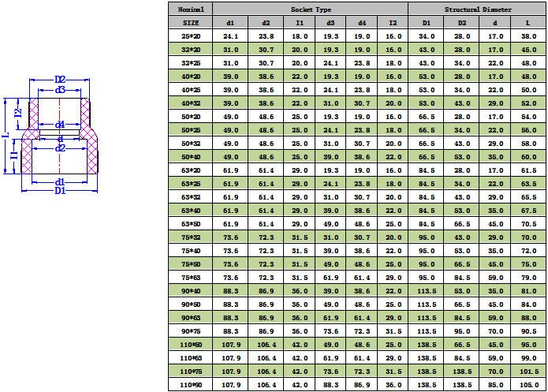Select the L column header in table

528,23
